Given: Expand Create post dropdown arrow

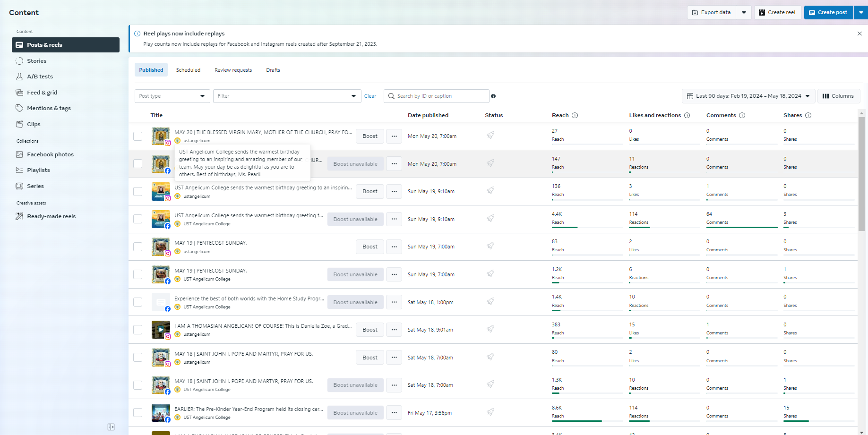Looking at the screenshot, I should click(x=861, y=13).
